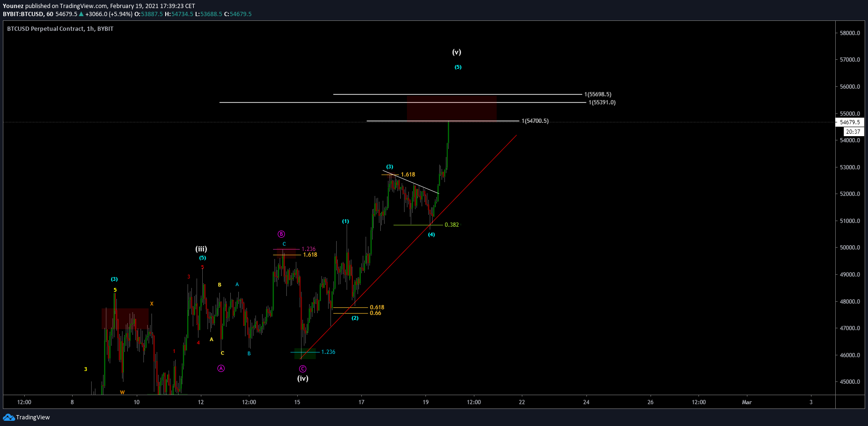Viewport: 868px width, 426px height.
Task: Click the date label 22 on time axis
Action: pyautogui.click(x=522, y=402)
